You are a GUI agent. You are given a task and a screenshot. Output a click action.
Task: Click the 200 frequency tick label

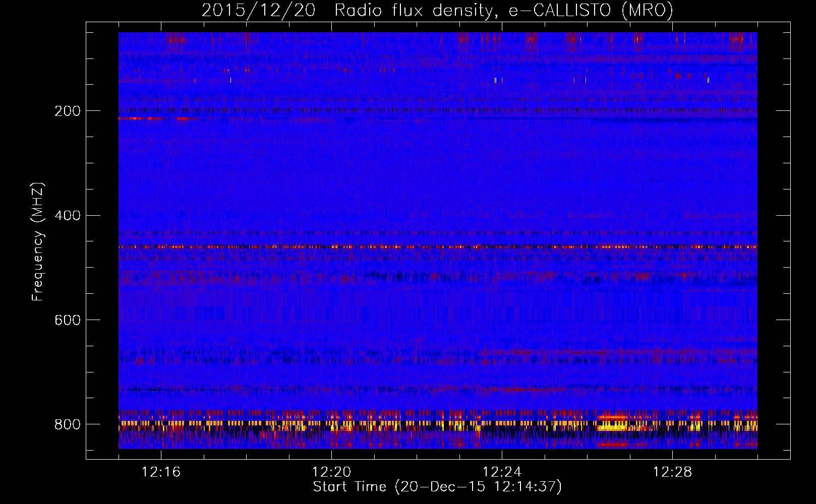(68, 111)
